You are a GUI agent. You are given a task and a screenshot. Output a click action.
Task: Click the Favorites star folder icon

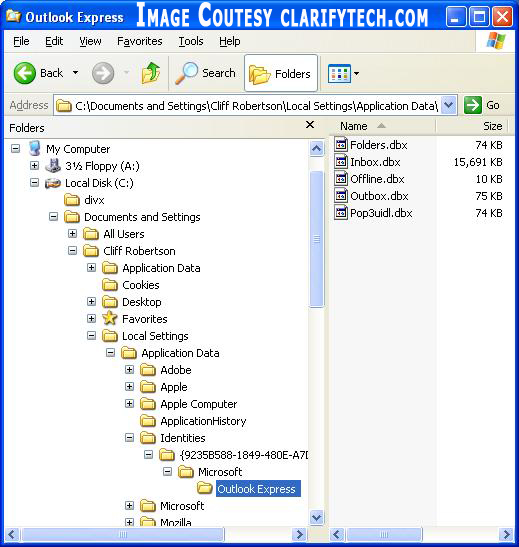pos(110,318)
